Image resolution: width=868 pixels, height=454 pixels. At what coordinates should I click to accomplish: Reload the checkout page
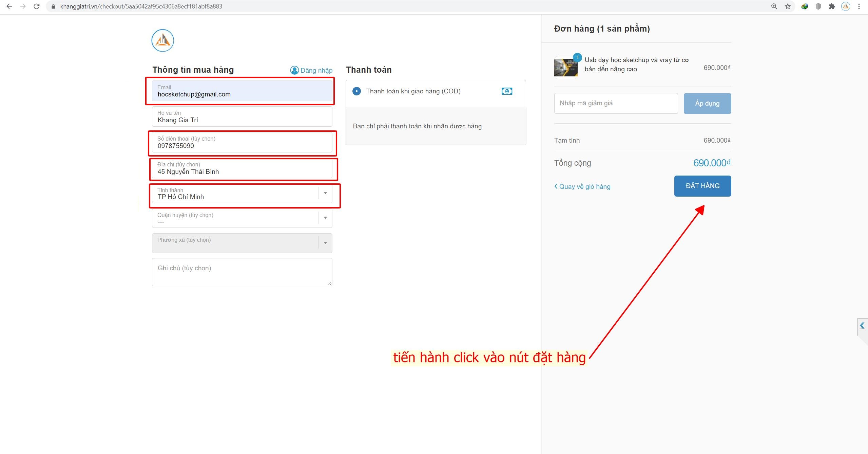pyautogui.click(x=37, y=6)
